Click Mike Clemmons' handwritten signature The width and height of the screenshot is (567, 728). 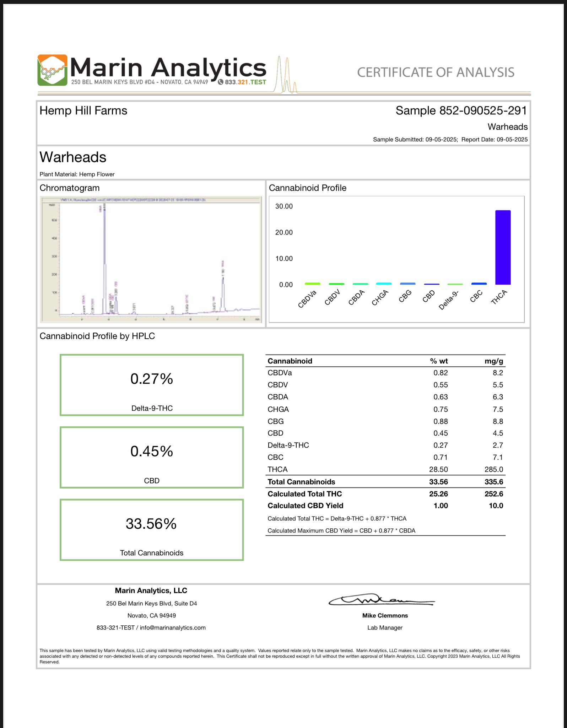click(x=382, y=600)
